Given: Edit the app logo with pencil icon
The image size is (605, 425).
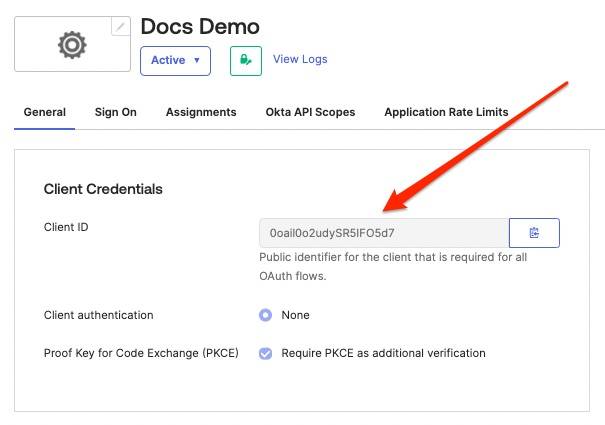Looking at the screenshot, I should [x=120, y=26].
